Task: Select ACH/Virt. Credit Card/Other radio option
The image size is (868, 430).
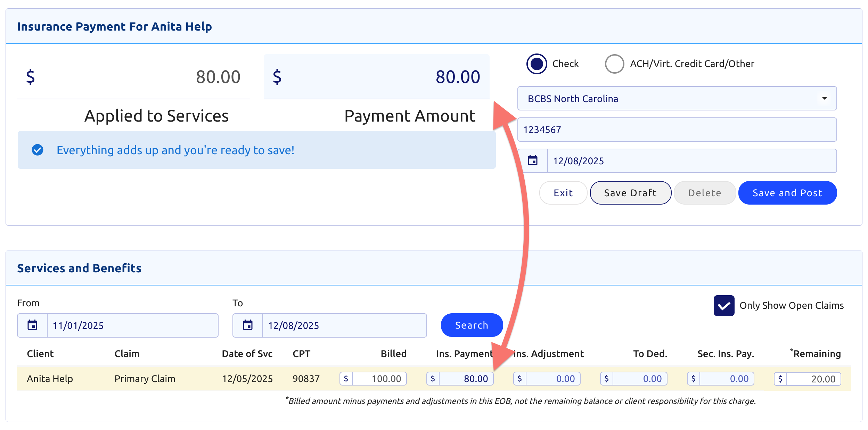Action: tap(614, 64)
